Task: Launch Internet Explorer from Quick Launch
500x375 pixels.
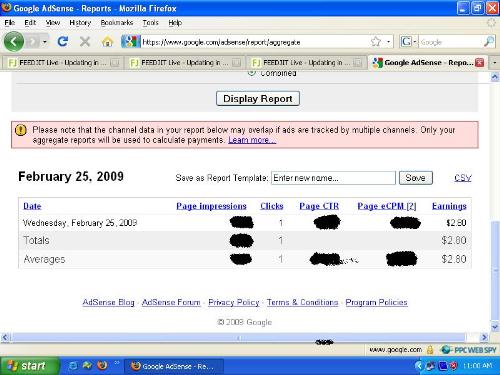Action: click(x=72, y=366)
